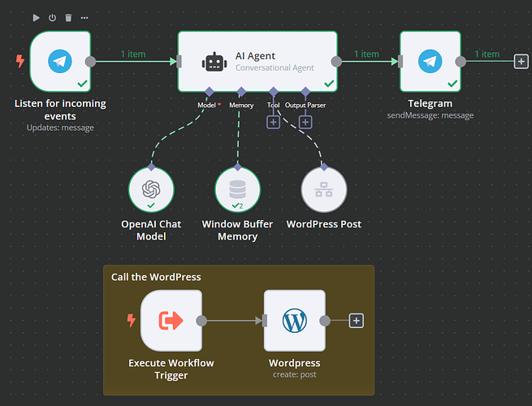Screen dimensions: 532x406
Task: Deactivate node using power icon
Action: [x=52, y=18]
